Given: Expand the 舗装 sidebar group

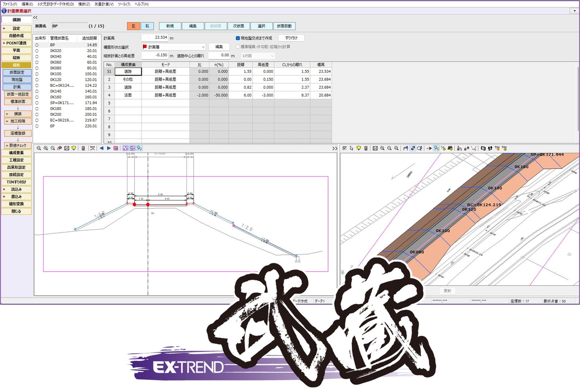Looking at the screenshot, I should [7, 114].
